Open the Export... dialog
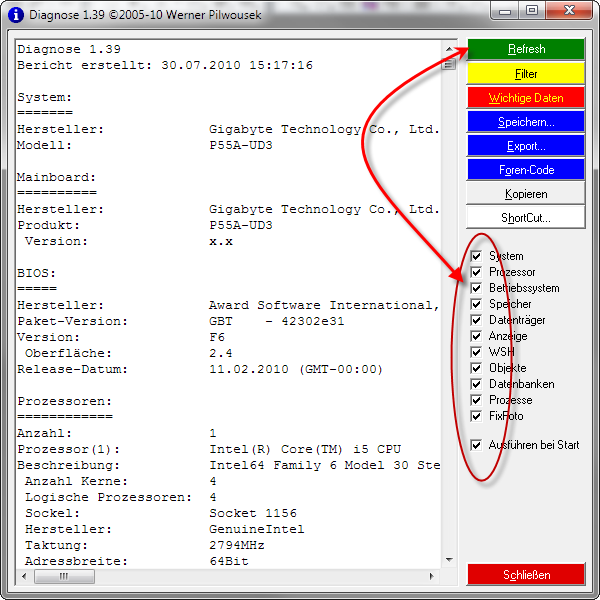The width and height of the screenshot is (600, 600). point(526,146)
